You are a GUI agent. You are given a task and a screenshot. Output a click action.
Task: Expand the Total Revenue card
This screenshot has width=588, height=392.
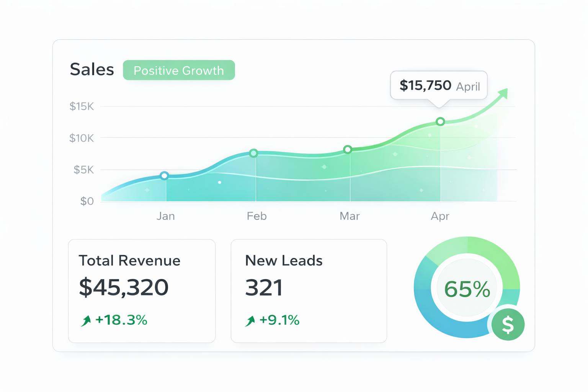click(142, 290)
